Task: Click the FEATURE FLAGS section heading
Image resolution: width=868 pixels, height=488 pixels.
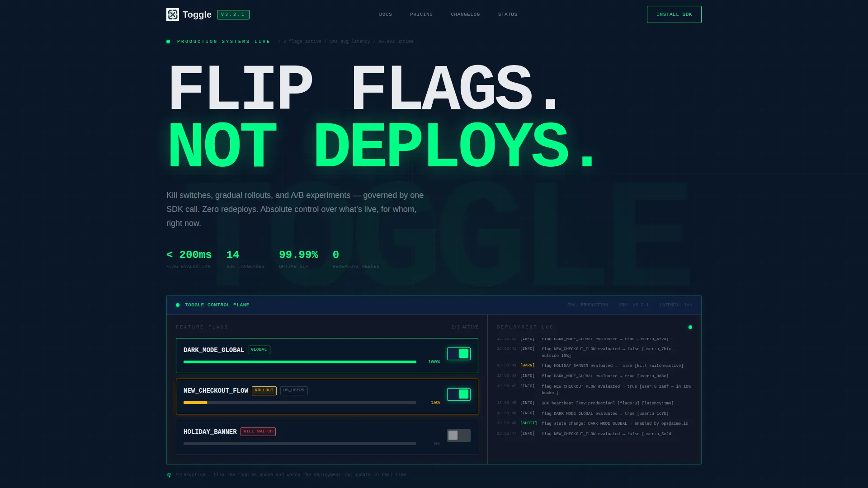Action: [x=202, y=327]
